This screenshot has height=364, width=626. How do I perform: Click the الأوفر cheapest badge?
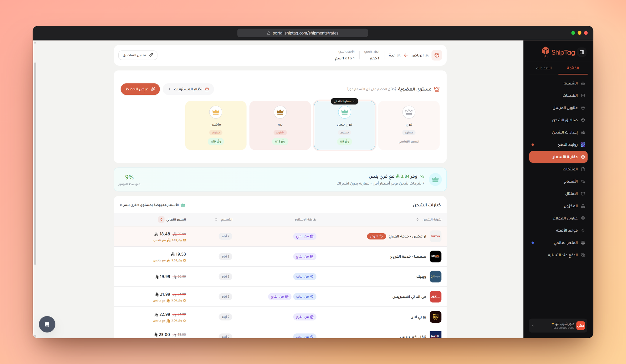tap(376, 236)
